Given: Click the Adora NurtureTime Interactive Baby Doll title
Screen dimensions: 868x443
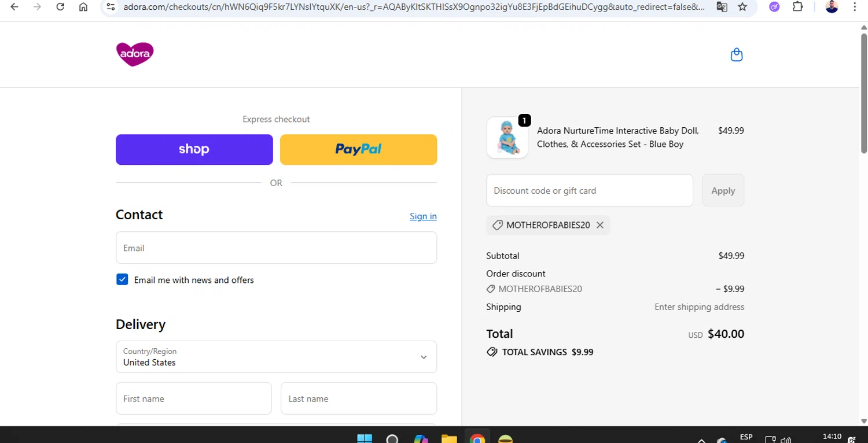Looking at the screenshot, I should coord(618,138).
